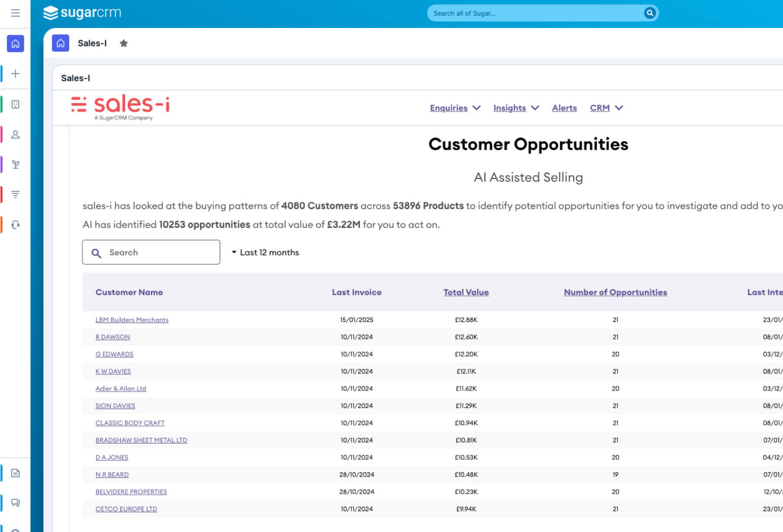Open the document icon near sidebar bottom
This screenshot has width=783, height=532.
(x=15, y=473)
